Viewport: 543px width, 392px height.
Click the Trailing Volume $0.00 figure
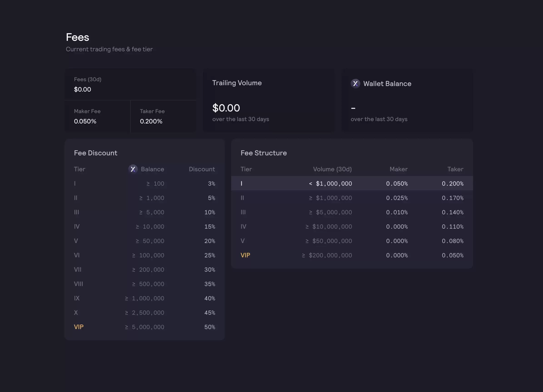pos(226,108)
